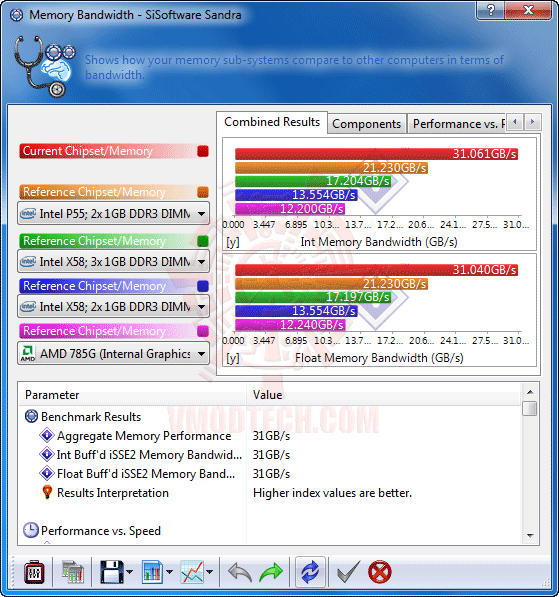Image resolution: width=559 pixels, height=597 pixels.
Task: Toggle the blue Reference Chipset/Memory swatch
Action: click(203, 286)
